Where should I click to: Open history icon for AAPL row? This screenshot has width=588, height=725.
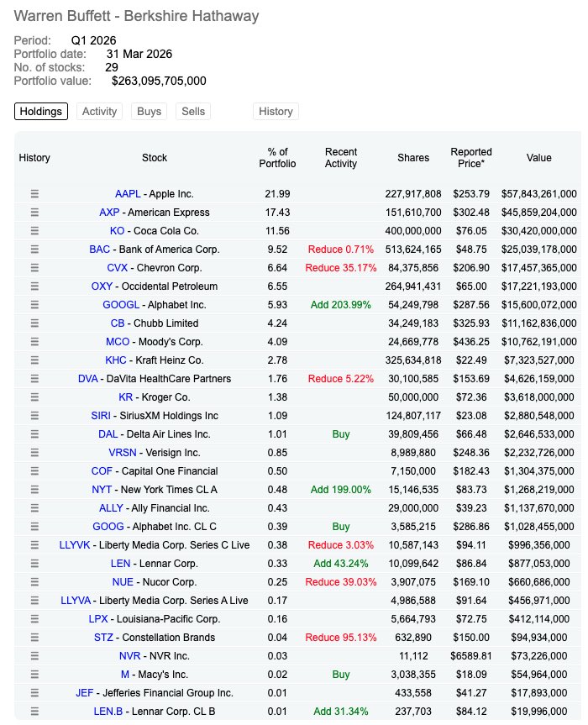tap(34, 194)
